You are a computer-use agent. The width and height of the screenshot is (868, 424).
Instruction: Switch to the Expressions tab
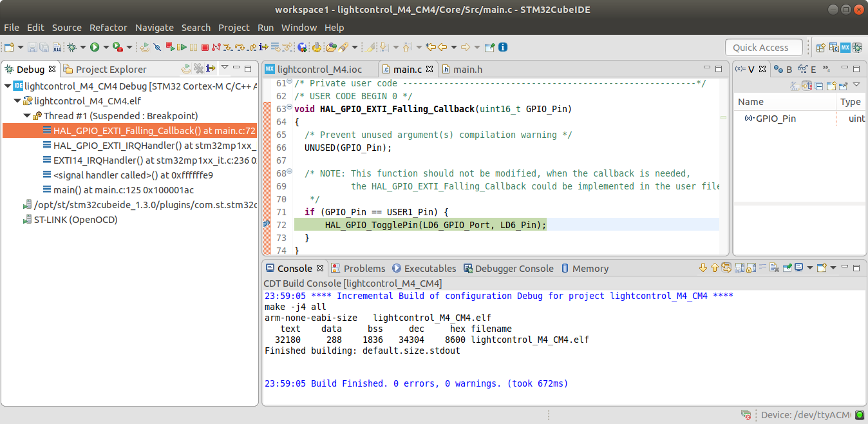pos(807,69)
